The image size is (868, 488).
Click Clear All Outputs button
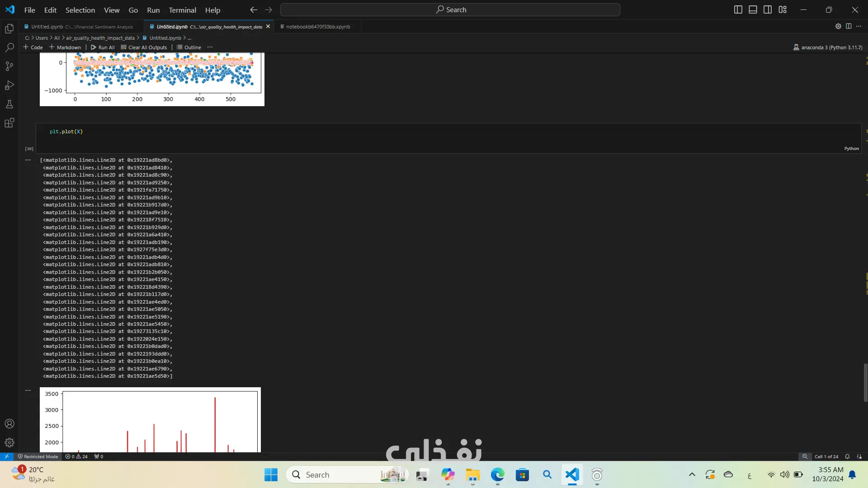(x=144, y=47)
